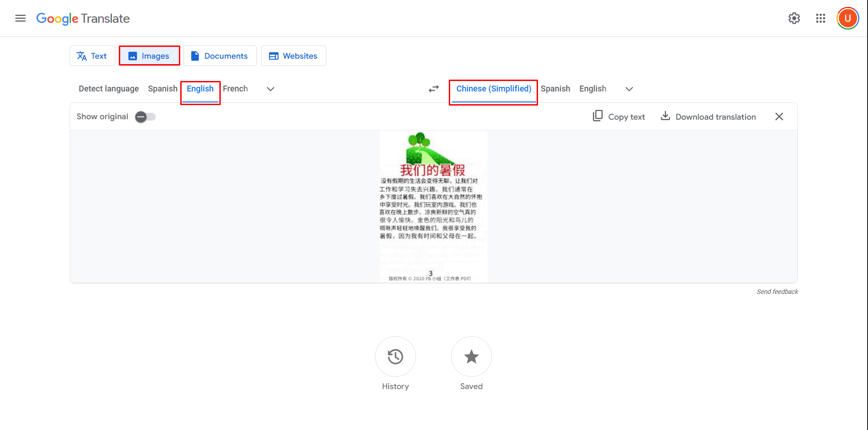The height and width of the screenshot is (430, 868).
Task: Swap the source and target languages
Action: (x=433, y=89)
